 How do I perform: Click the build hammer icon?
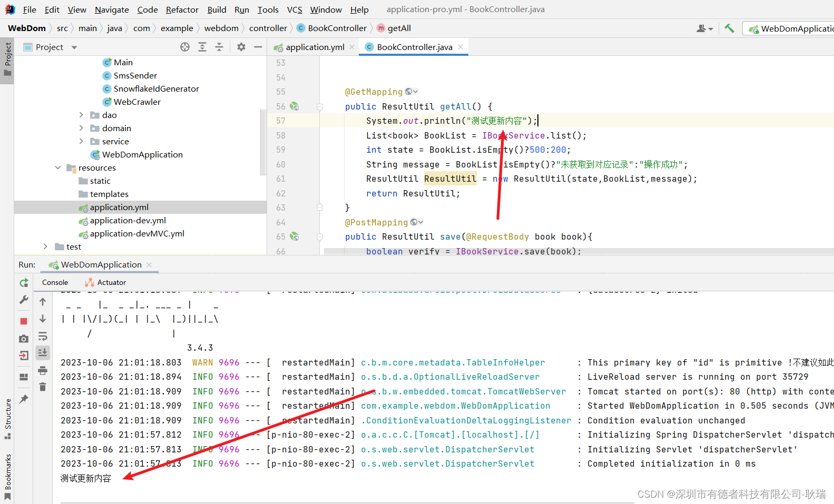click(729, 28)
